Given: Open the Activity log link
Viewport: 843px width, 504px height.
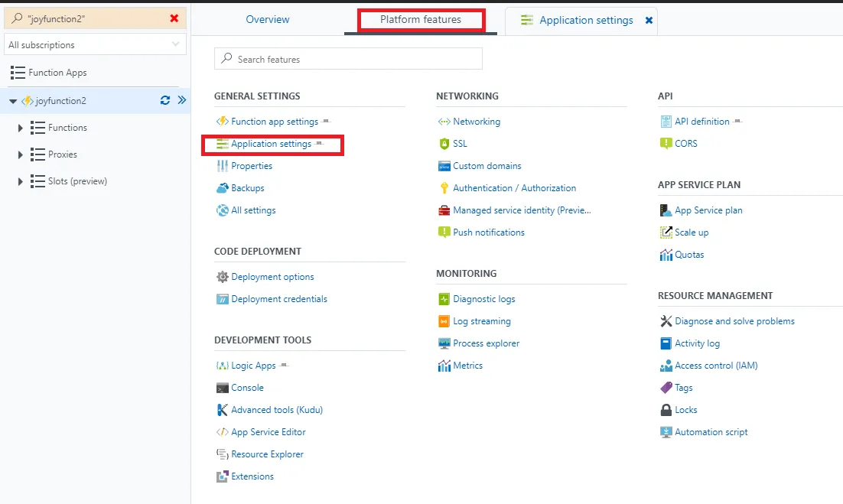Looking at the screenshot, I should pos(698,343).
